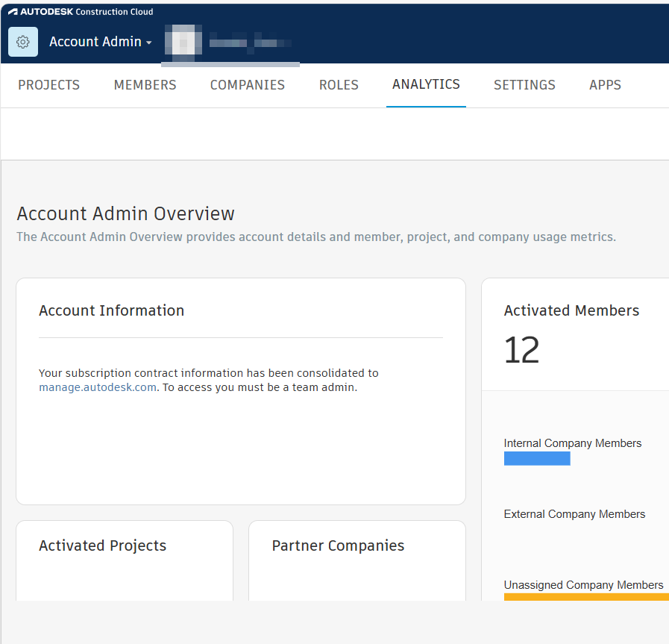The width and height of the screenshot is (669, 644).
Task: Click the Internal Company Members label
Action: [x=573, y=443]
